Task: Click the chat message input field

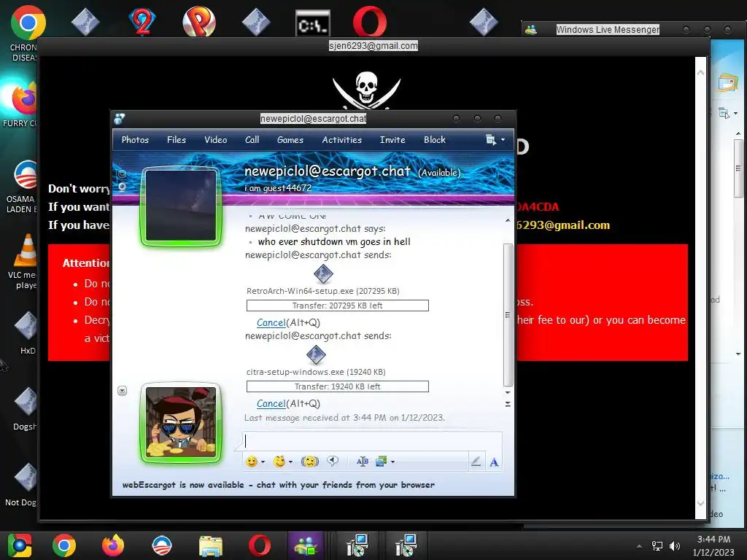Action: [373, 441]
